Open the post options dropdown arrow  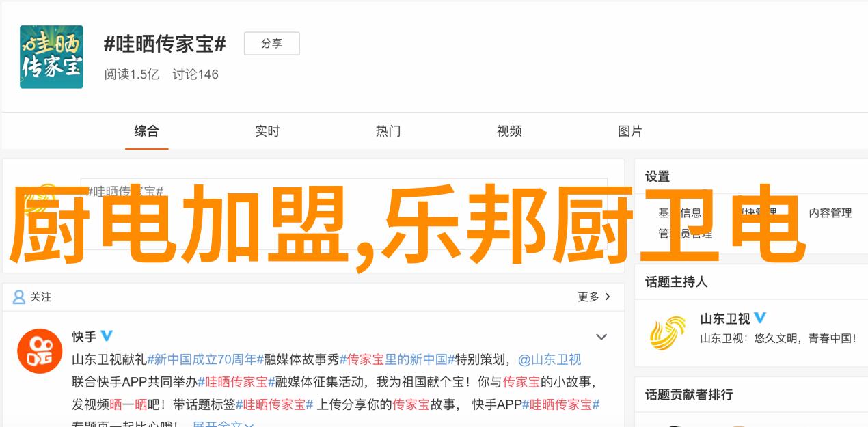pos(601,337)
